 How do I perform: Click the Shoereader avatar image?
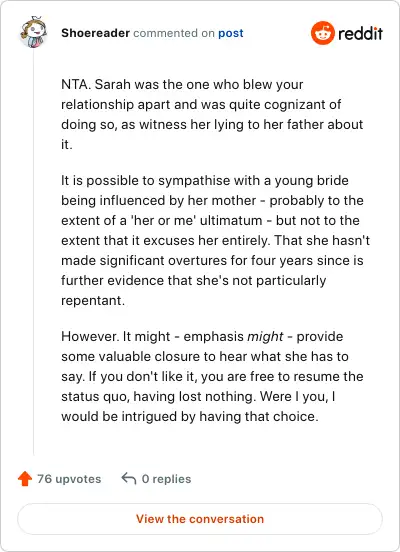click(33, 32)
